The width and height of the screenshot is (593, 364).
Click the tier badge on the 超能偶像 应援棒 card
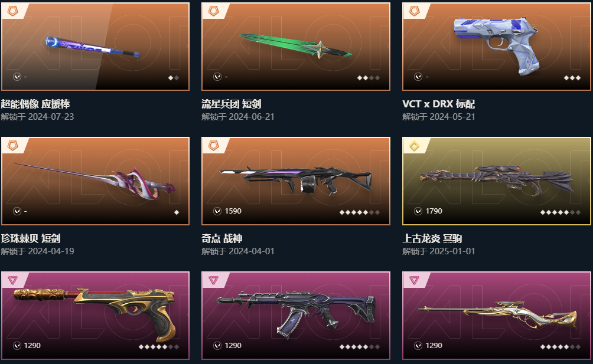pyautogui.click(x=13, y=11)
